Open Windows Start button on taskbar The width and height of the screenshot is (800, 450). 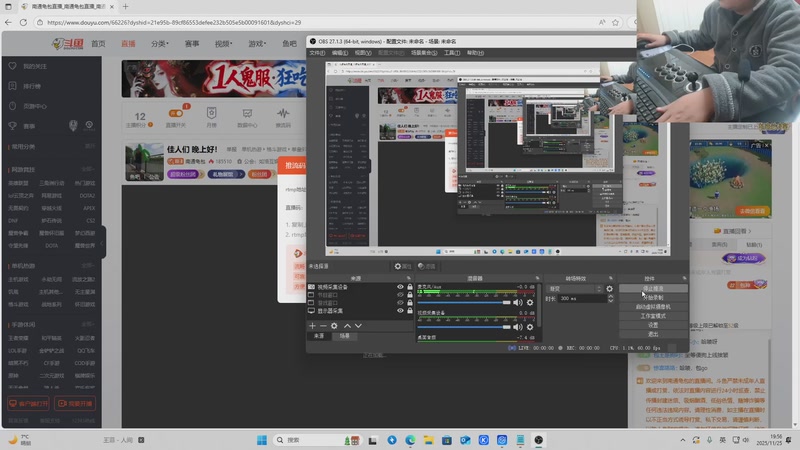(262, 440)
